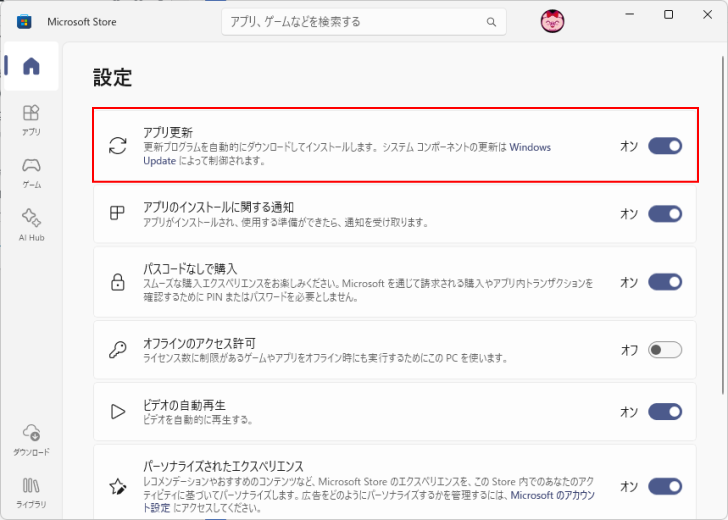Image resolution: width=728 pixels, height=520 pixels.
Task: Click the search magnifier icon
Action: [491, 21]
